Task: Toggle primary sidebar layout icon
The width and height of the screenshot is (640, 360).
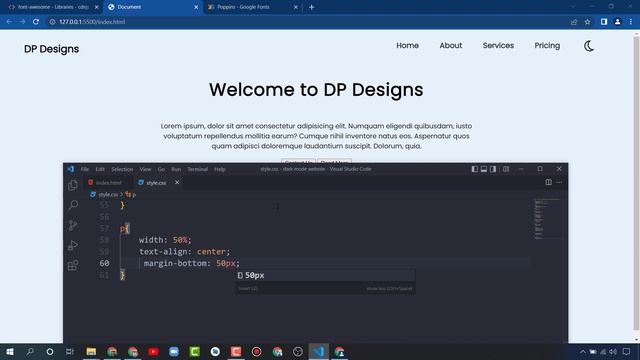Action: 474,169
